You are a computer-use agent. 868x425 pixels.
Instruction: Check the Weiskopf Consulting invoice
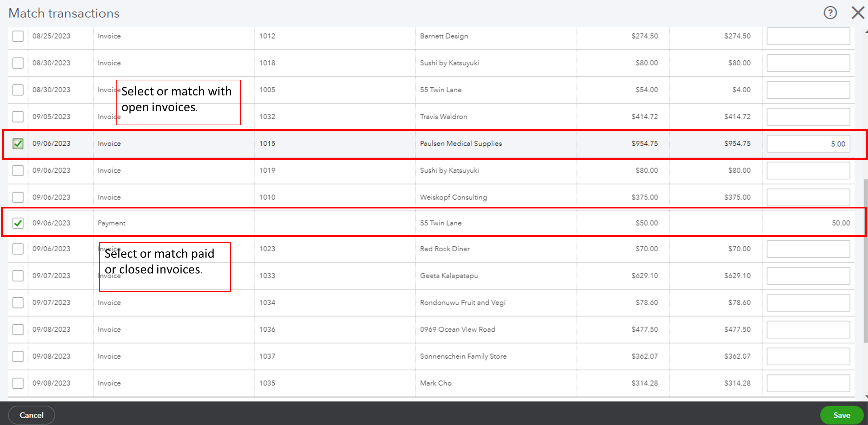pyautogui.click(x=18, y=197)
